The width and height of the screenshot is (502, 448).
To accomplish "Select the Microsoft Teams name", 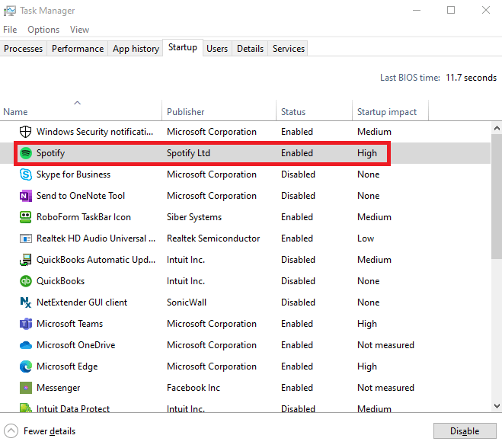I will (x=70, y=324).
